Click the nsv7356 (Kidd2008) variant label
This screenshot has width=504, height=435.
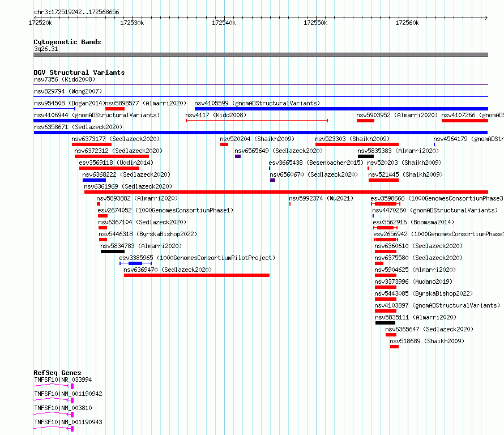65,79
